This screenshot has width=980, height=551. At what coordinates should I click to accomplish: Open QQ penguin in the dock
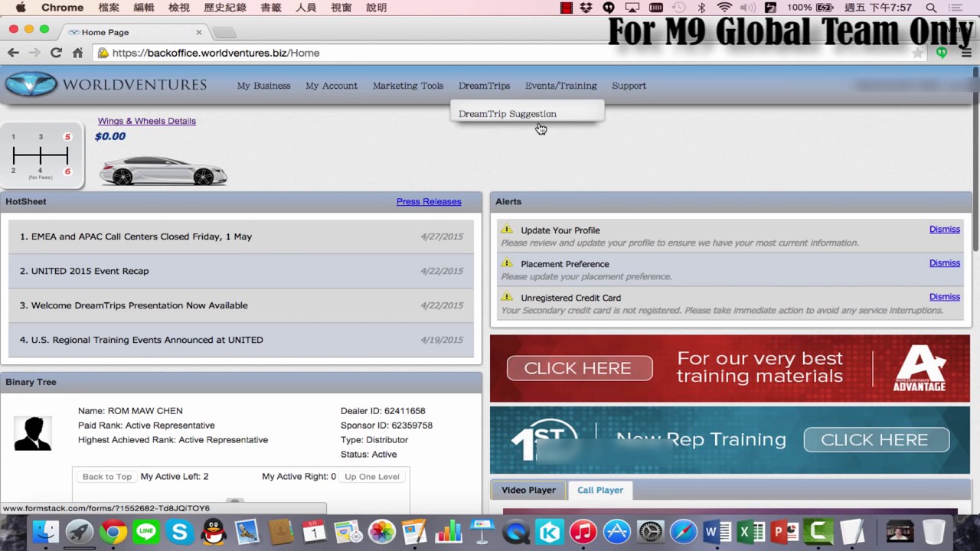click(214, 532)
